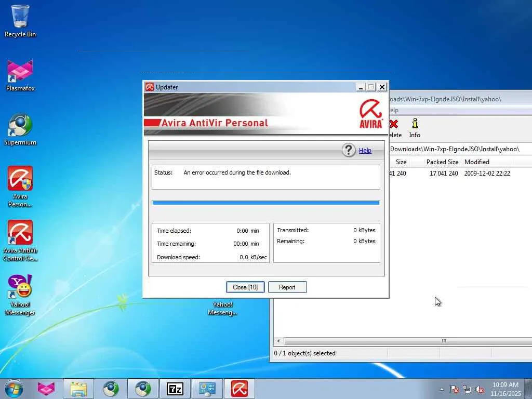Click the Plasmafox taskbar icon
Image resolution: width=532 pixels, height=399 pixels.
[46, 389]
